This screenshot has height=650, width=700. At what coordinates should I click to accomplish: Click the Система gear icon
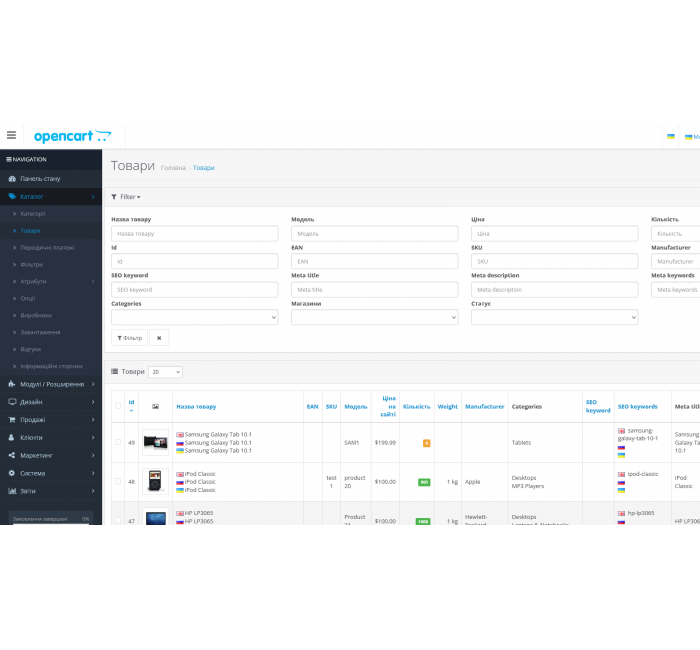(12, 473)
